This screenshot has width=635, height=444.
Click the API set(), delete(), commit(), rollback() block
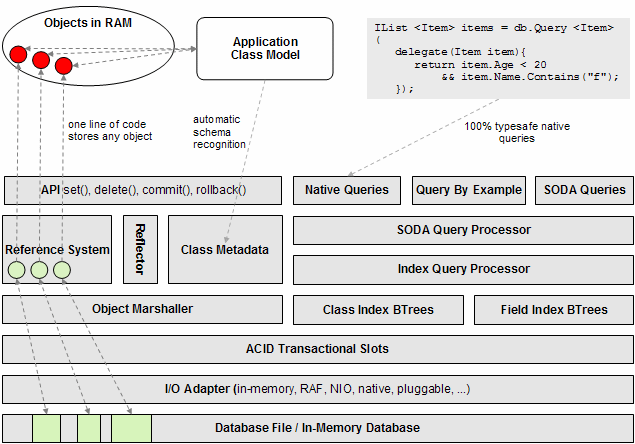(x=143, y=190)
